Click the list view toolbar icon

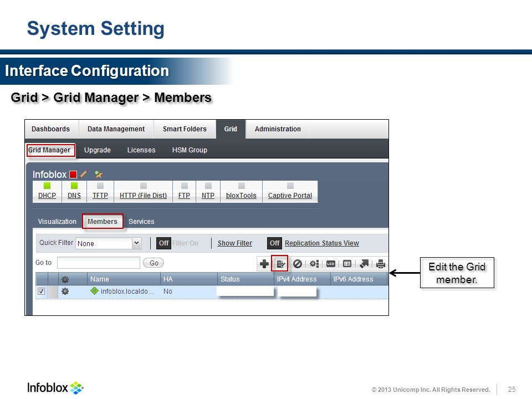tap(347, 264)
